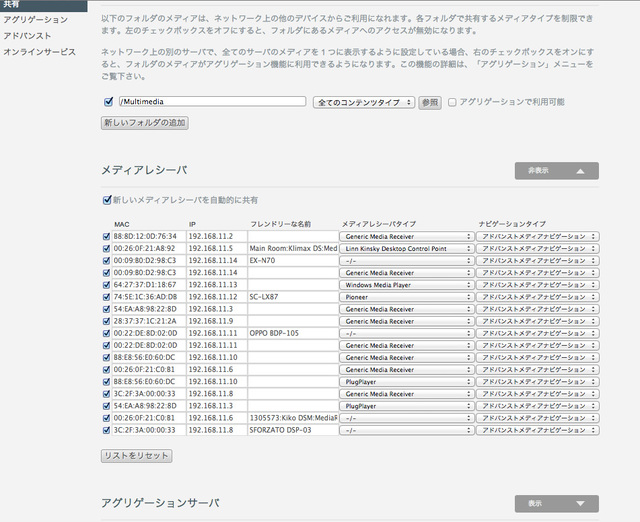Uncheck the receiver with MAC B8:8D:12:0D:76:34
This screenshot has height=522, width=640.
click(x=107, y=236)
